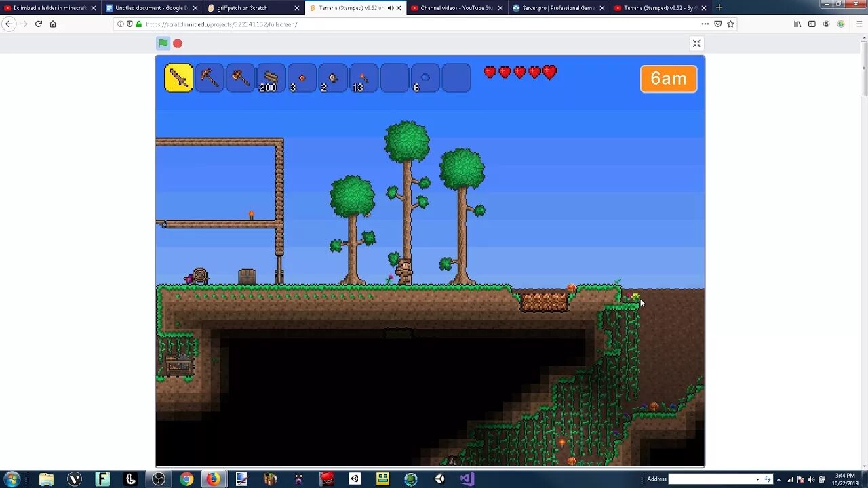Click the taskbar Address input field
Viewport: 868px width, 488px height.
point(711,479)
